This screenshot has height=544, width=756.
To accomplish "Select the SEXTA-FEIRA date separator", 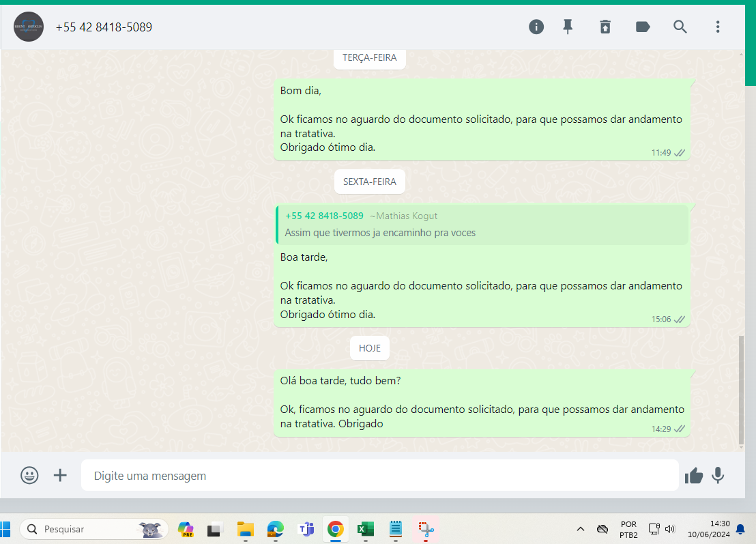I will (369, 182).
